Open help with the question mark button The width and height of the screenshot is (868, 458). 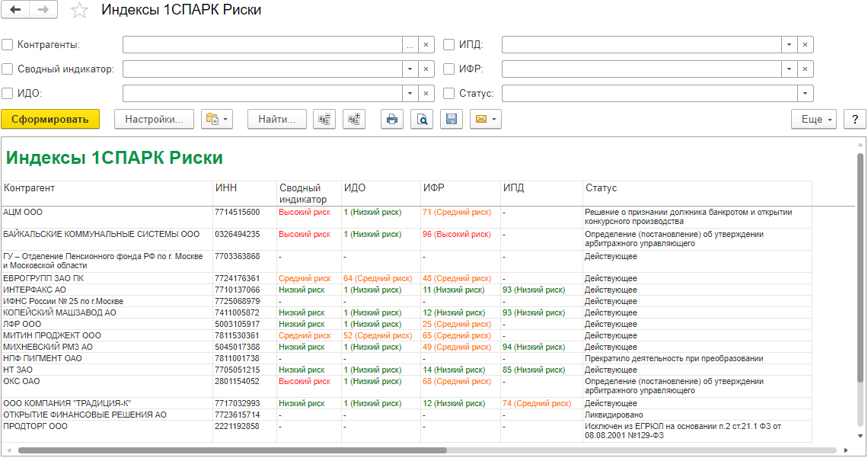pos(855,119)
